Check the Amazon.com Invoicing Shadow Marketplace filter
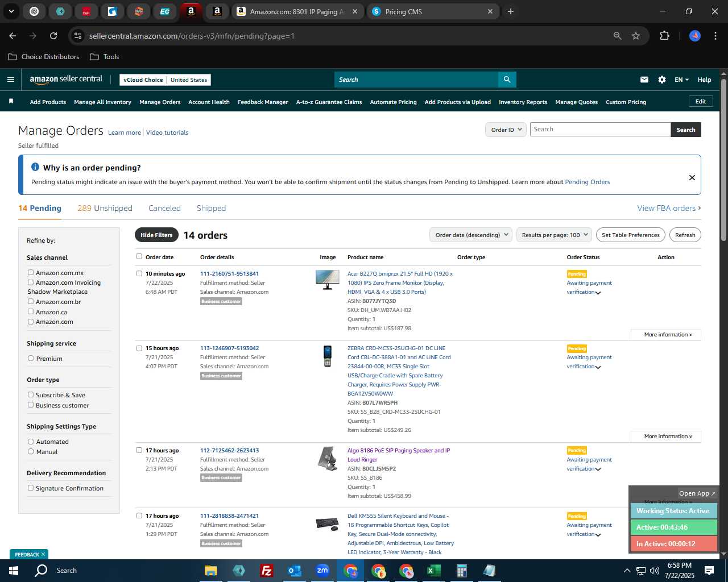 (x=31, y=282)
